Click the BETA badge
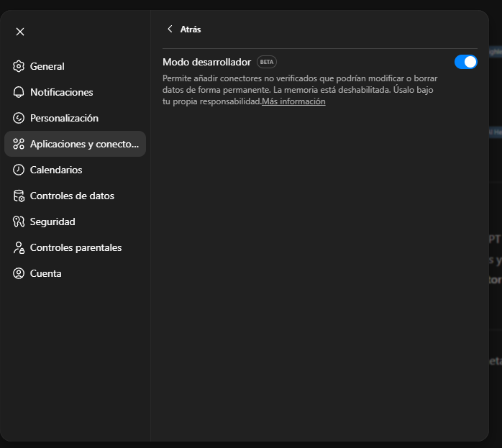 pos(267,62)
